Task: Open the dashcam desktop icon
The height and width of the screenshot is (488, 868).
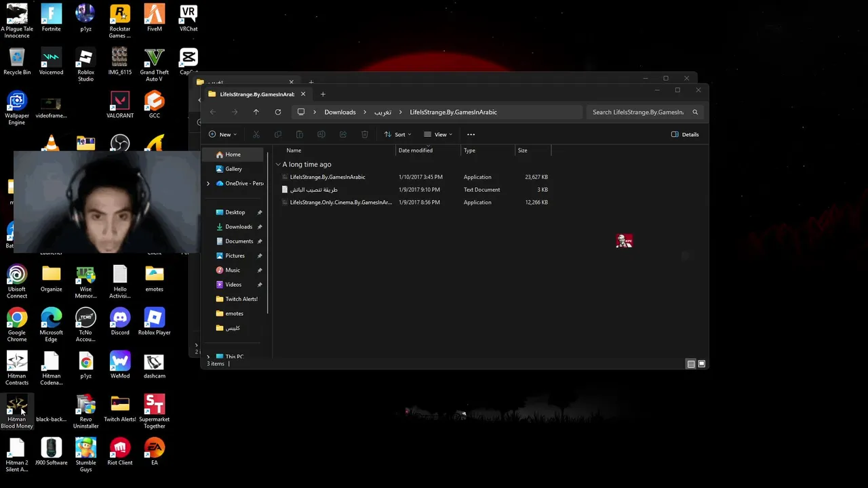Action: click(154, 365)
